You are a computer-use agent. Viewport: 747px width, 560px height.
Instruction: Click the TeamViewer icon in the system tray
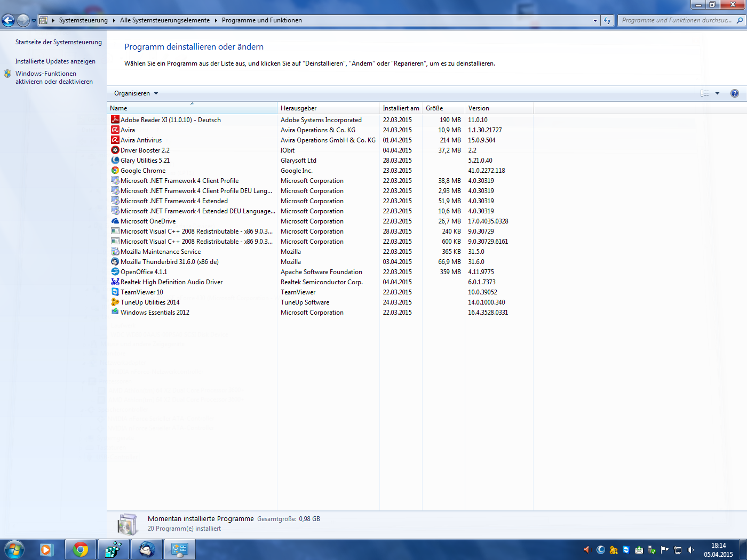click(626, 550)
